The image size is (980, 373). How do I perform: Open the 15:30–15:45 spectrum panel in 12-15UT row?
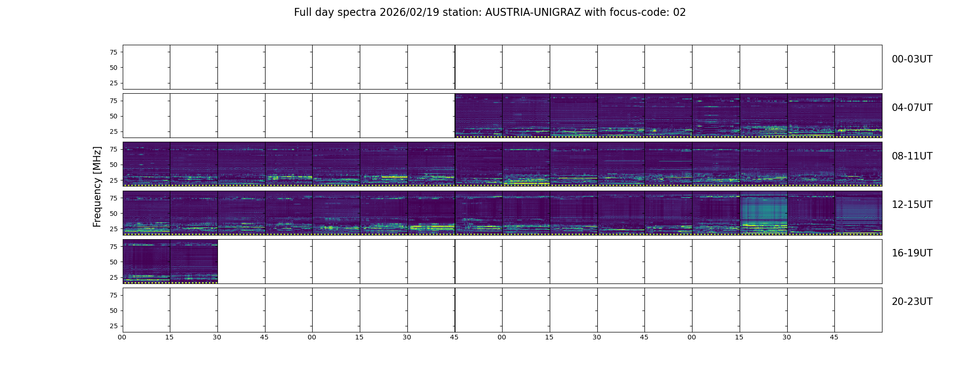pyautogui.click(x=811, y=213)
